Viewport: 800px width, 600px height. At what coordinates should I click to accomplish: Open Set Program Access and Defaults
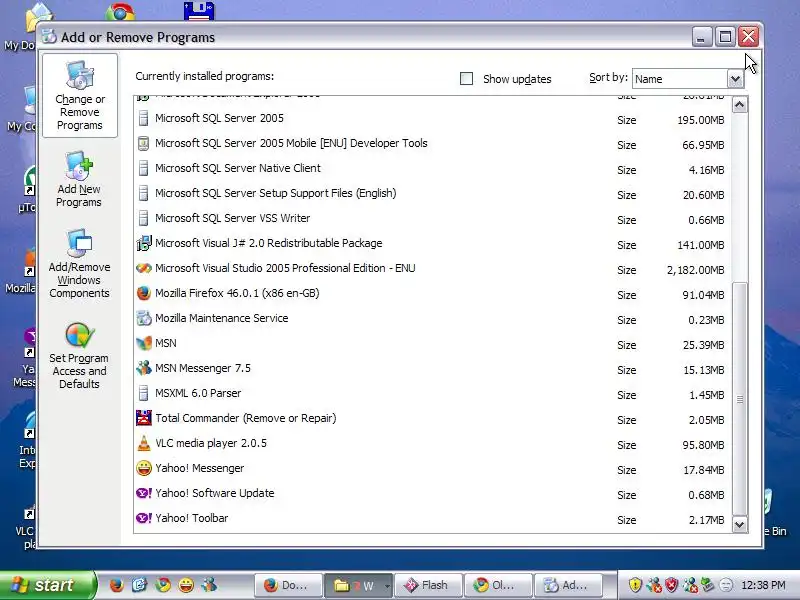pyautogui.click(x=79, y=356)
